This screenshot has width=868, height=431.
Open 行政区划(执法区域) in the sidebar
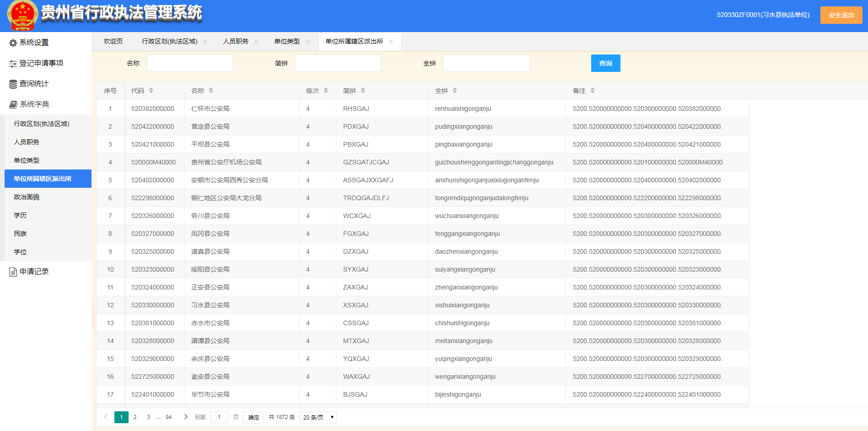[x=48, y=124]
